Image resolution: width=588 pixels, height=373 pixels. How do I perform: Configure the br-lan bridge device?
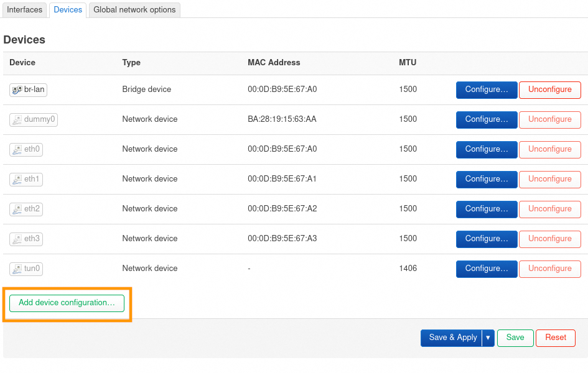click(487, 90)
